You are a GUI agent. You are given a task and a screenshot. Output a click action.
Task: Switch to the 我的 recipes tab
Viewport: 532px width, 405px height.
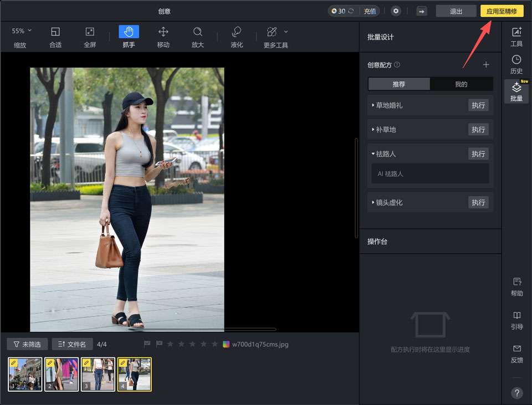462,84
